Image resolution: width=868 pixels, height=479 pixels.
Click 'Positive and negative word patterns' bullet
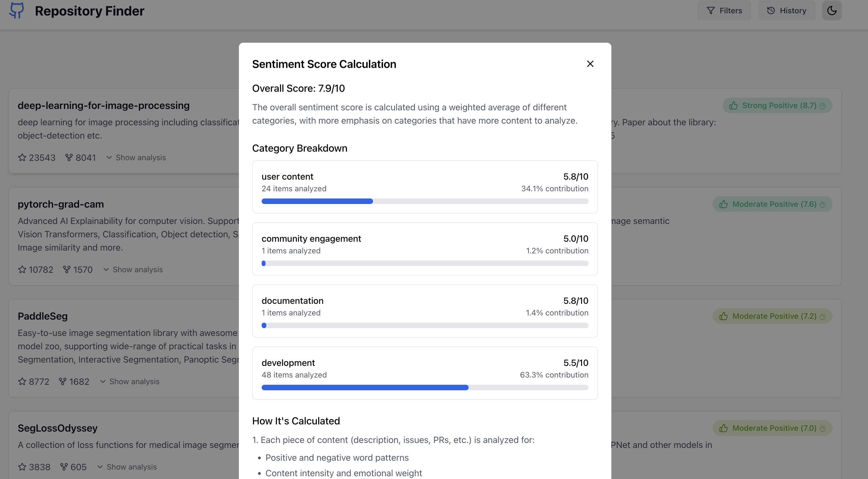coord(337,457)
